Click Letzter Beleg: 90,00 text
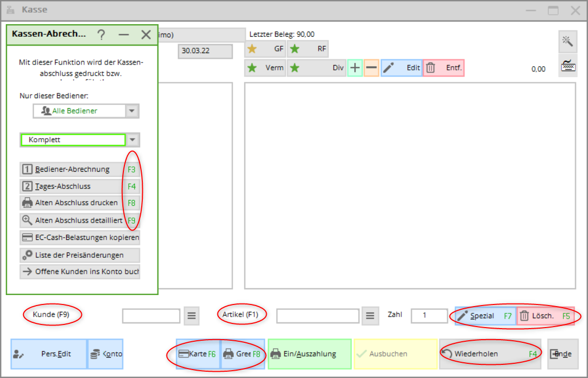This screenshot has width=588, height=378. click(x=282, y=34)
